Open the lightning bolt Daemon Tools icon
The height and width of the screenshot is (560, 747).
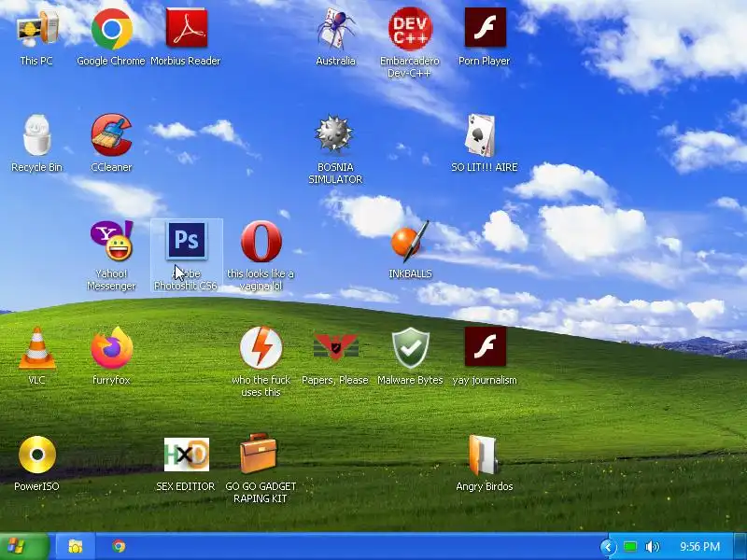261,347
